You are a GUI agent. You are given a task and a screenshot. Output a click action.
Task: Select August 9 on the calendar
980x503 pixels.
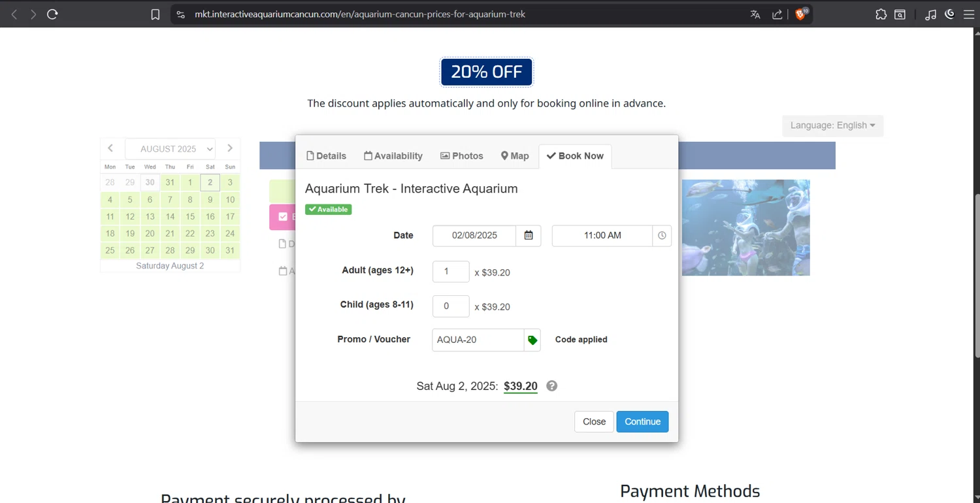point(210,200)
